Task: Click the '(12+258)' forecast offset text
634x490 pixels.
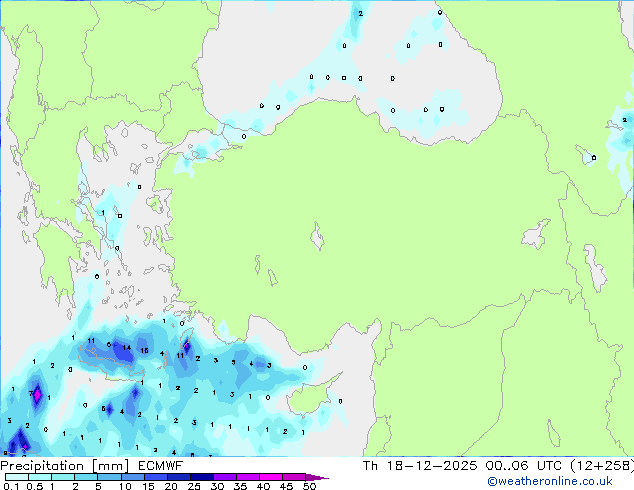Action: point(602,466)
